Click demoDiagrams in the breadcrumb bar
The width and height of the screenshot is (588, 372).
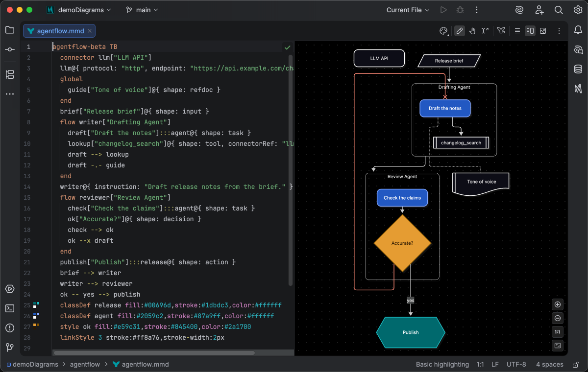click(32, 364)
